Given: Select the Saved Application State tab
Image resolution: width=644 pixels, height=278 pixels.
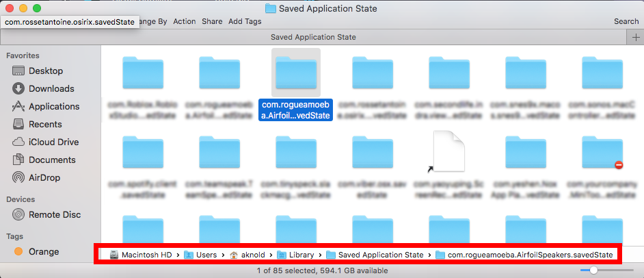Looking at the screenshot, I should click(313, 37).
